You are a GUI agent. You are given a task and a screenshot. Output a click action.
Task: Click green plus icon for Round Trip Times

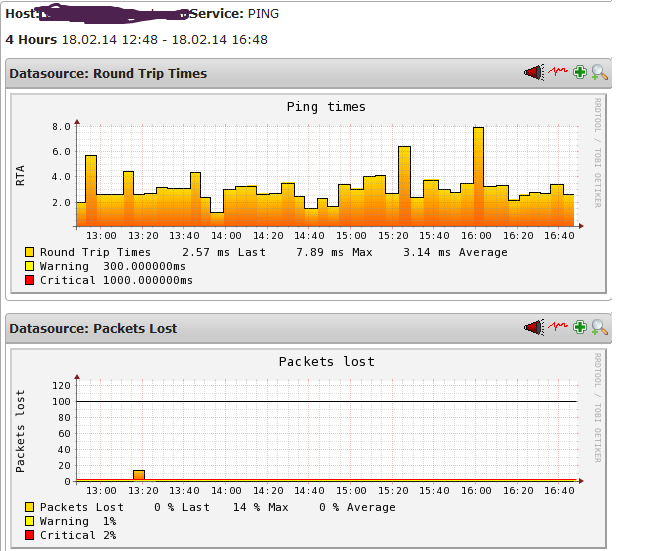580,73
